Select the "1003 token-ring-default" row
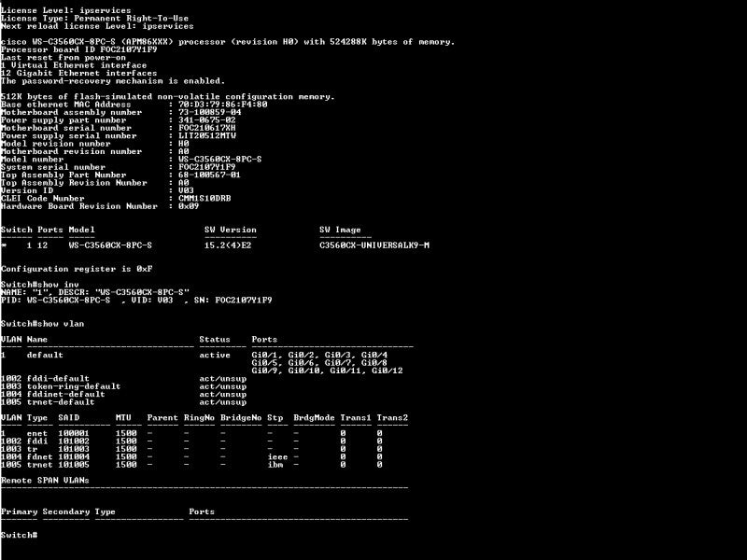 124,386
